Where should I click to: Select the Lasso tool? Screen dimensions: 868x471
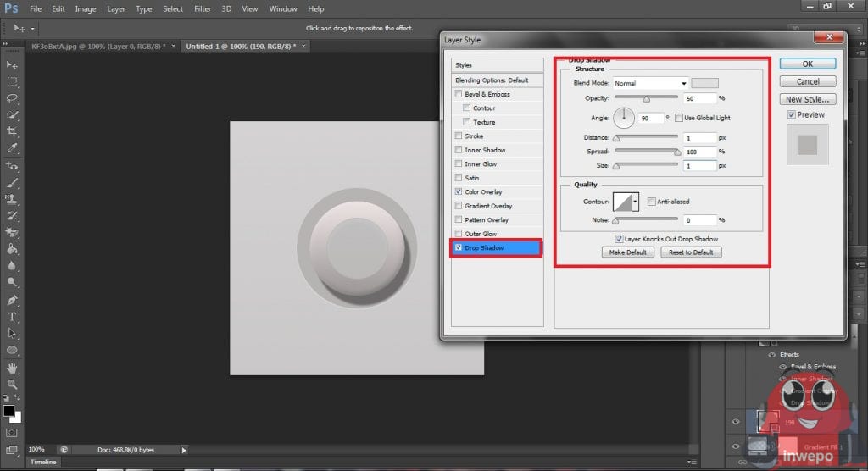tap(12, 98)
